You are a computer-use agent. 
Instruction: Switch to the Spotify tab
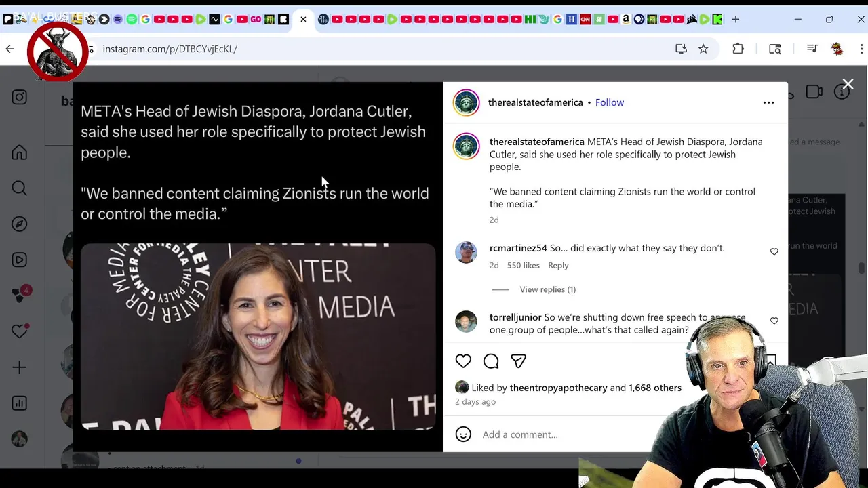tap(132, 19)
